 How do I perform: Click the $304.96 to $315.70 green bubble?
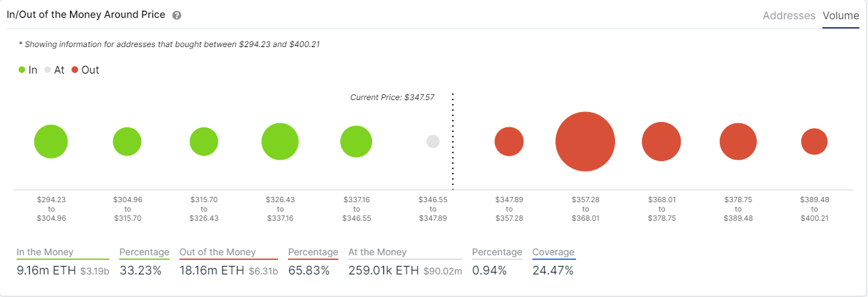coord(127,141)
